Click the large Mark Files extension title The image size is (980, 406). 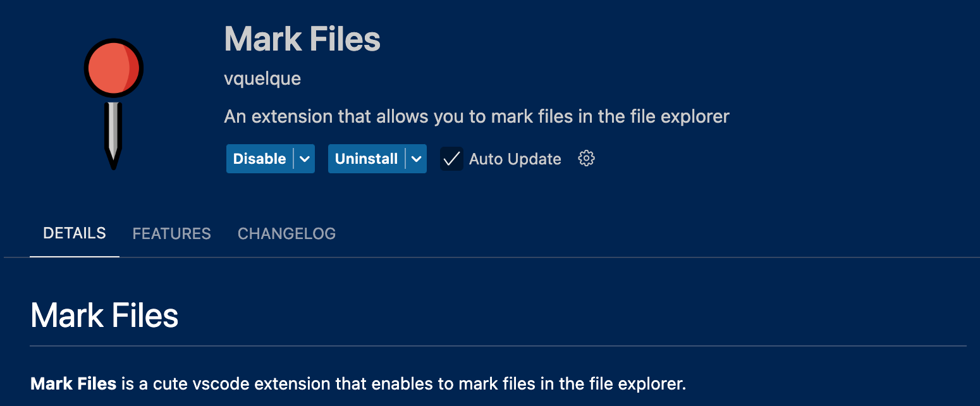click(302, 39)
